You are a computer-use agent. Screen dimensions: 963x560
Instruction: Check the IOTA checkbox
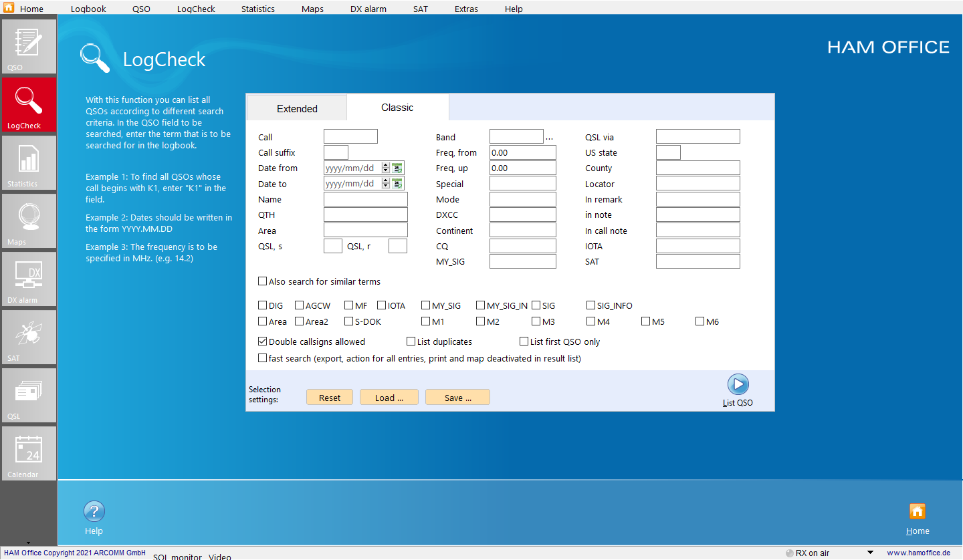382,305
